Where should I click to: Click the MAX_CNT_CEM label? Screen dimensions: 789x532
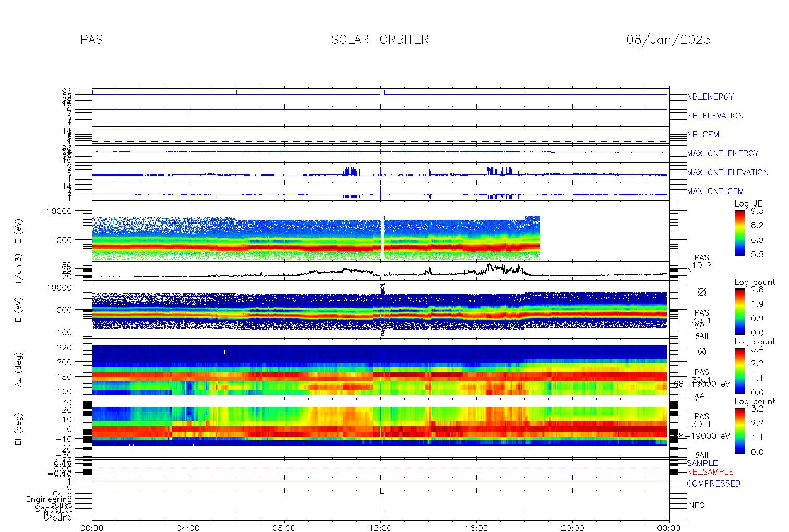tap(715, 191)
